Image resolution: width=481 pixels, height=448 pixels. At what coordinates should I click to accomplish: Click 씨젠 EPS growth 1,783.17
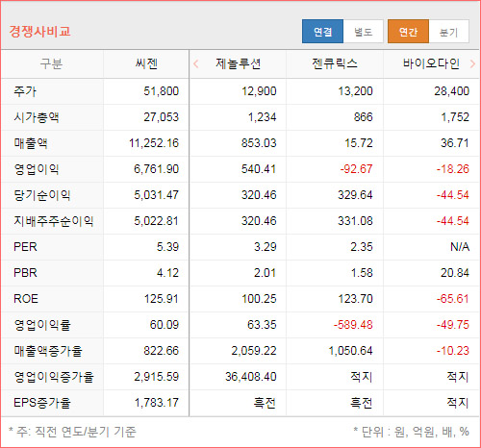click(156, 403)
